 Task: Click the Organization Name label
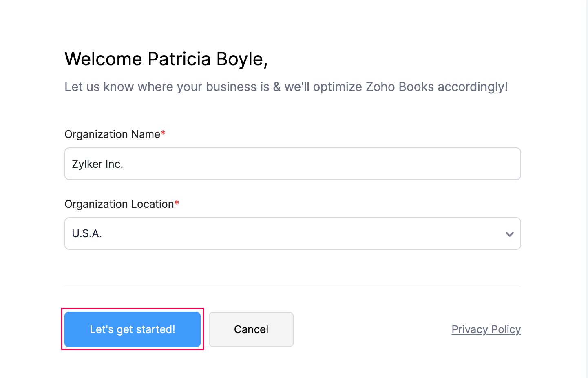[112, 134]
